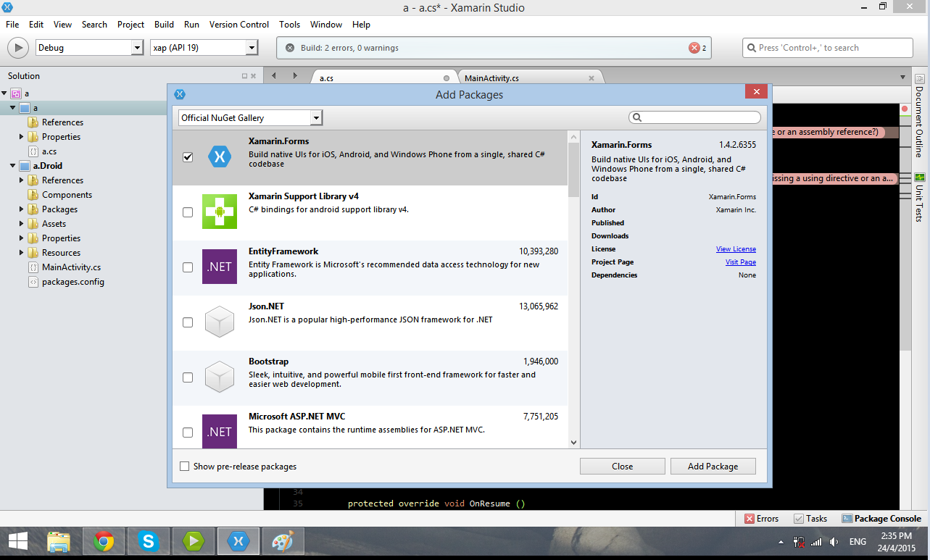Enable Show pre-release packages
Image resolution: width=930 pixels, height=560 pixels.
(x=184, y=467)
